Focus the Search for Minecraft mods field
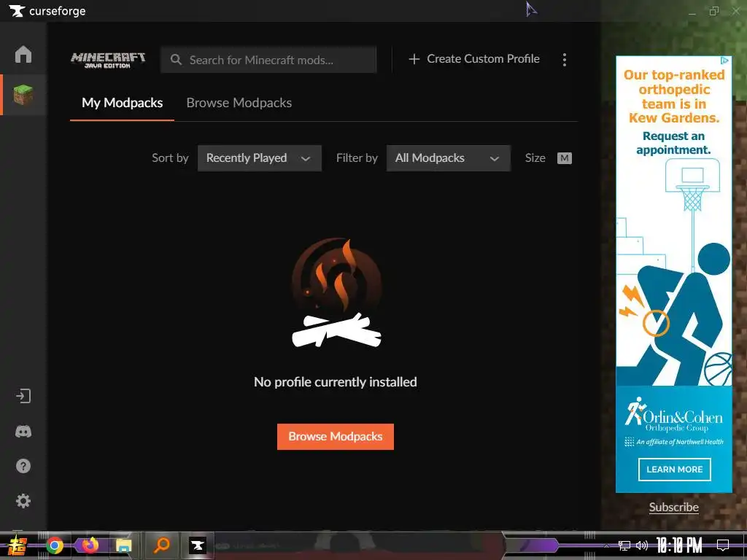Screen dimensions: 747x560 pyautogui.click(x=268, y=60)
